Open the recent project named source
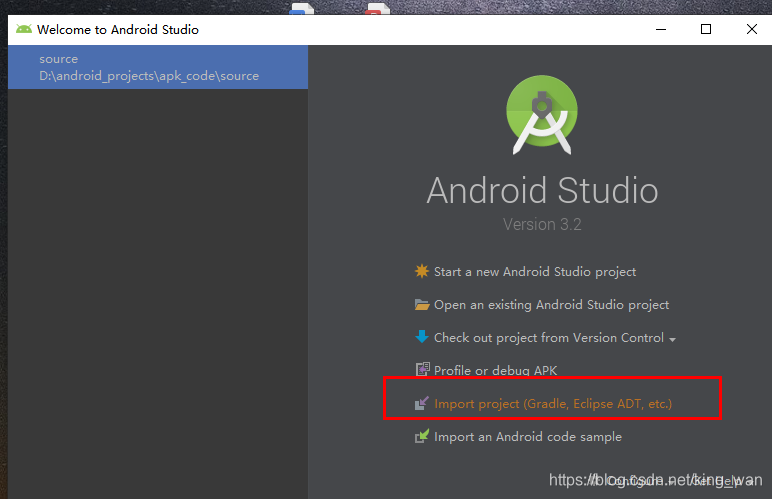Viewport: 772px width, 499px height. tap(158, 67)
